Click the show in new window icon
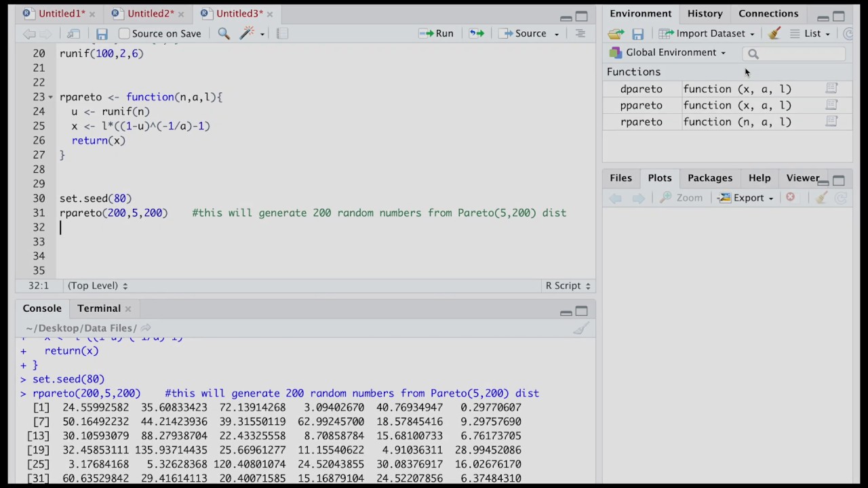868x488 pixels. (74, 33)
